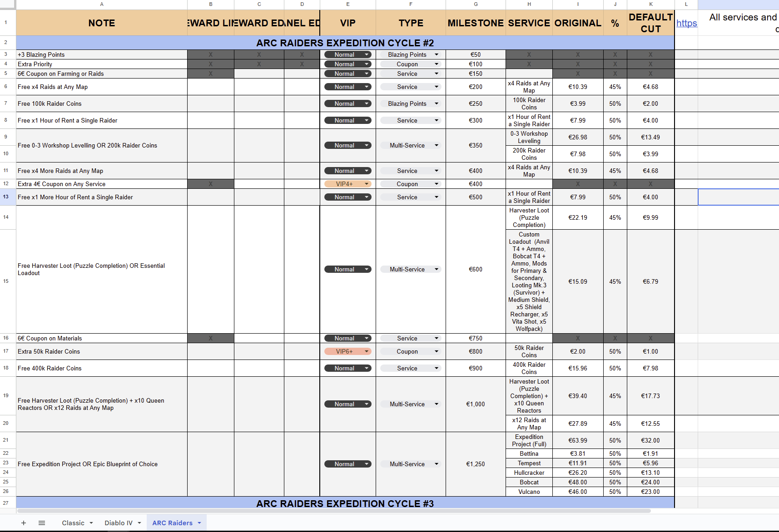
Task: Select cell 'Free Expedition Project OR Epic Blueprint of Choice'
Action: coord(102,464)
